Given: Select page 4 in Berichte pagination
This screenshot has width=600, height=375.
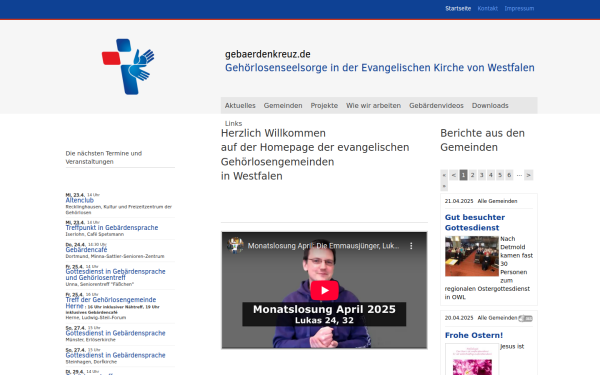Looking at the screenshot, I should (x=491, y=175).
